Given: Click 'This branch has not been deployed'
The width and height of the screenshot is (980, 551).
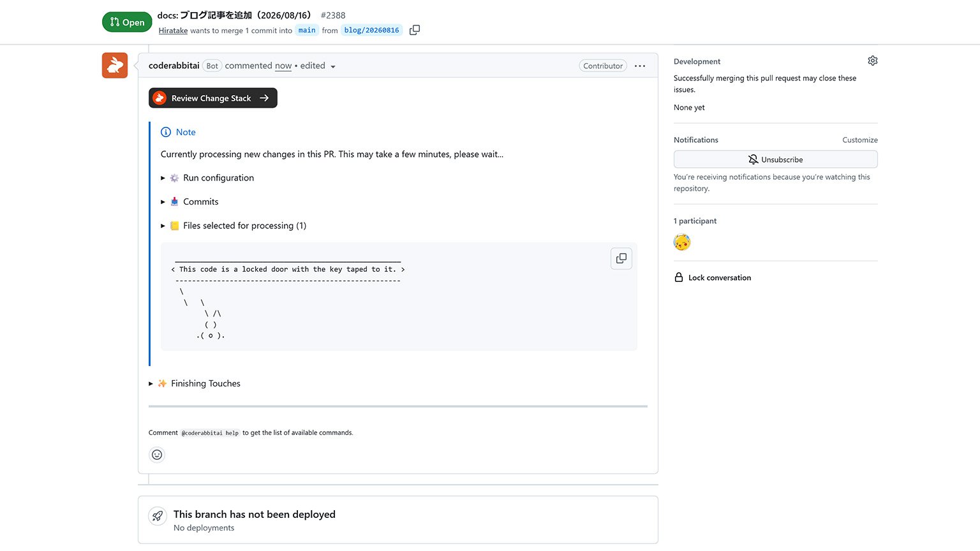Looking at the screenshot, I should 255,514.
